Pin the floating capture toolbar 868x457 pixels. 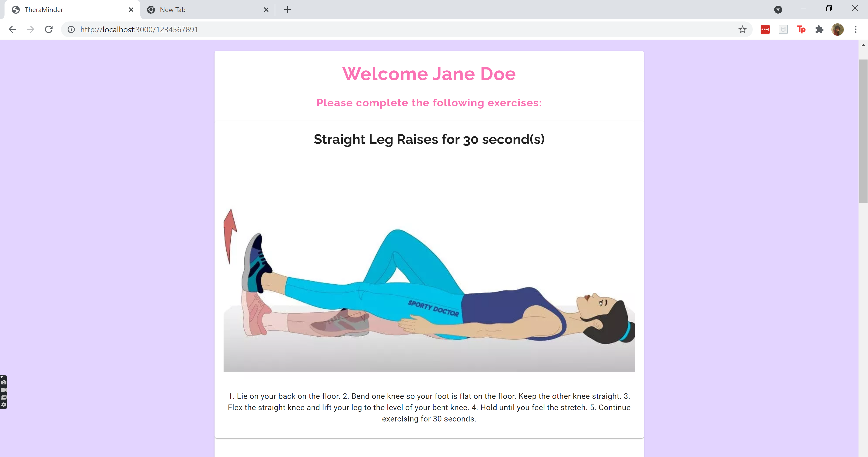coord(2,377)
